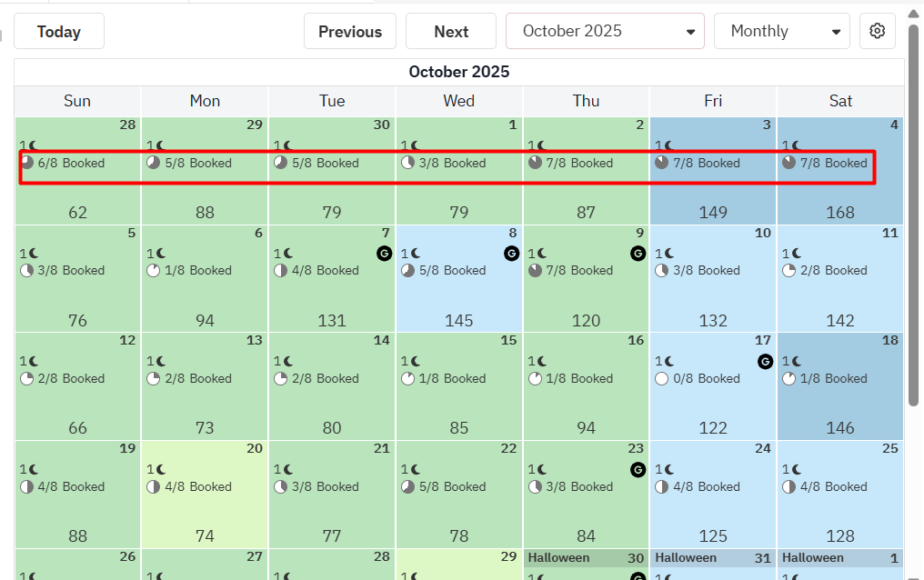The width and height of the screenshot is (924, 580).
Task: Go to the Next month
Action: [451, 31]
